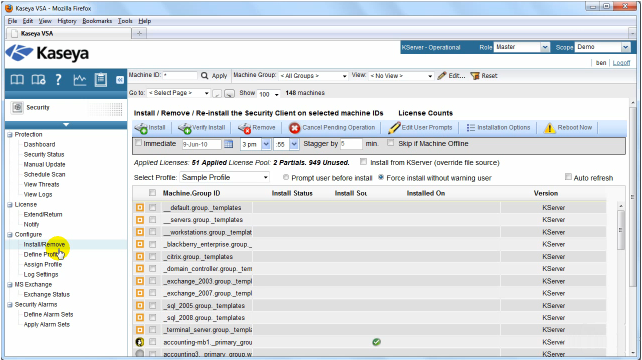This screenshot has height=360, width=642.
Task: Open the Edit menu
Action: pyautogui.click(x=28, y=21)
